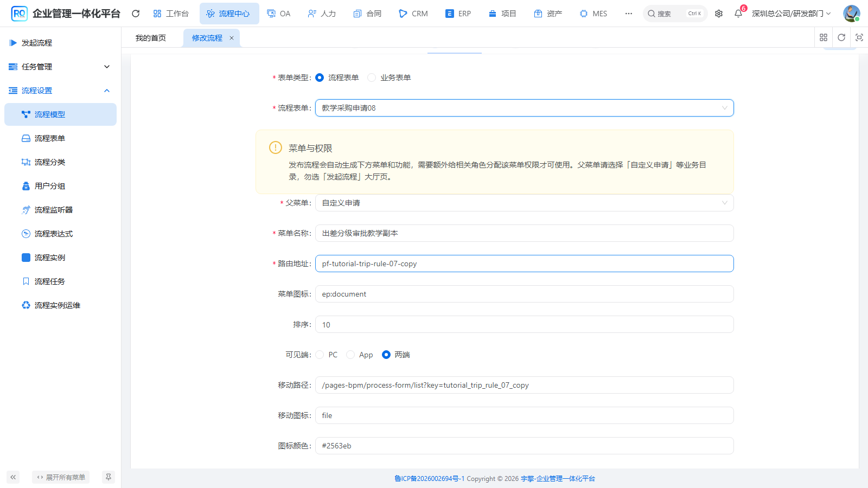Click the refresh icon beside the platform title
Viewport: 868px width, 488px height.
[136, 14]
